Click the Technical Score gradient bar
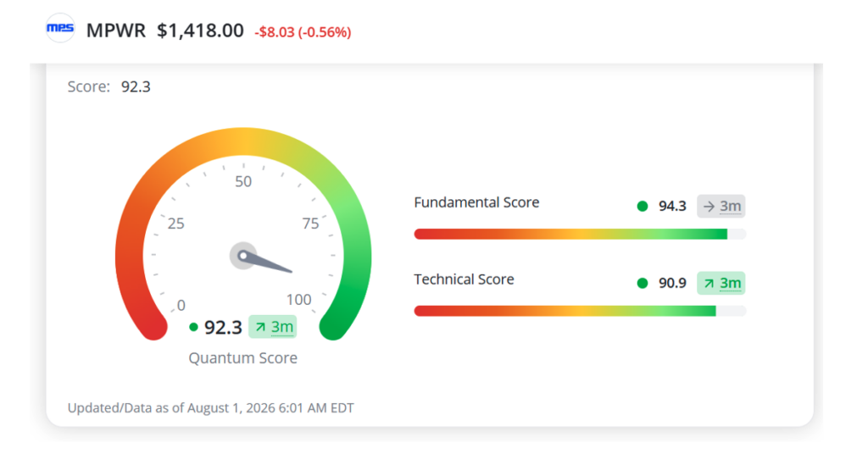Image resolution: width=868 pixels, height=459 pixels. point(580,311)
